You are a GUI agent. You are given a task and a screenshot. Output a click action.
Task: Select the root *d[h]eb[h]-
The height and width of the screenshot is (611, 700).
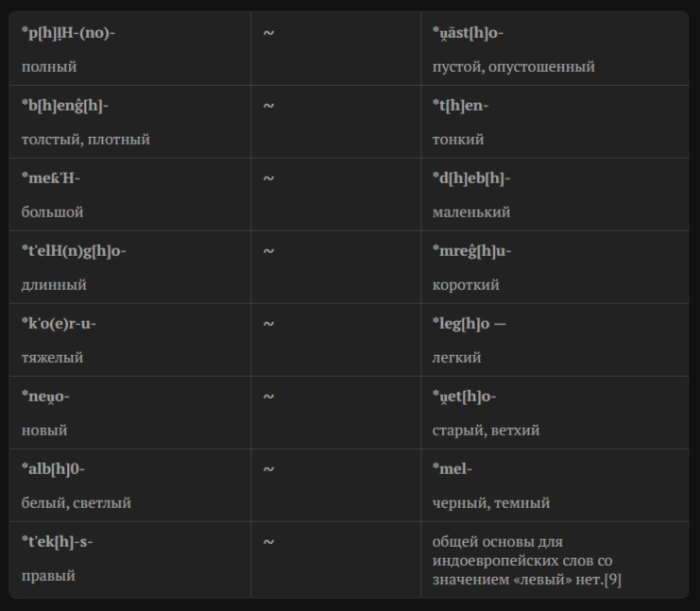point(471,178)
